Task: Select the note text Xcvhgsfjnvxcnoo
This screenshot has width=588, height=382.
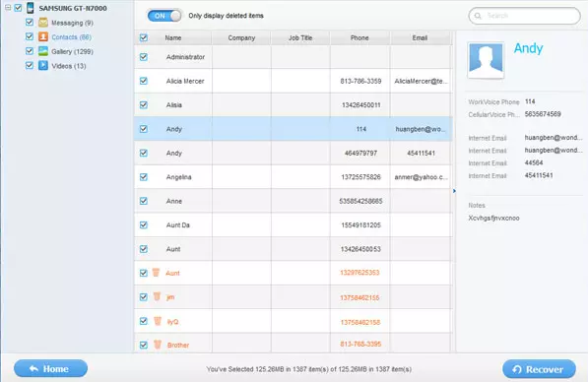Action: tap(493, 218)
